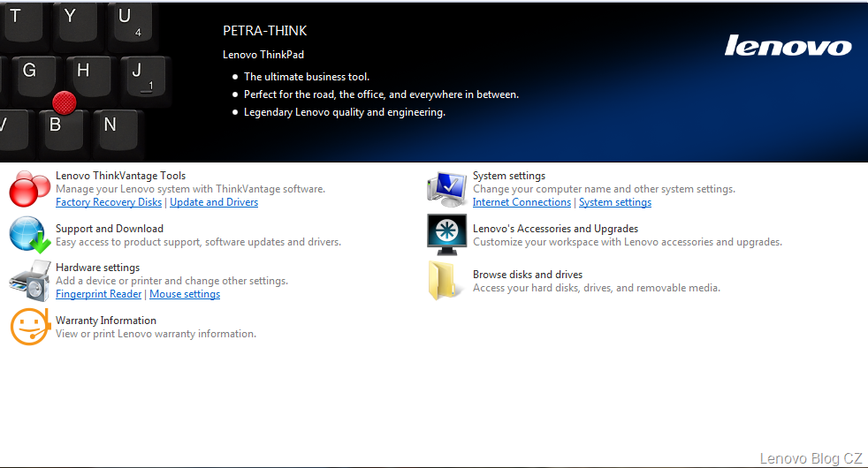Viewport: 868px width, 468px height.
Task: Open the Mouse settings link
Action: coord(185,294)
